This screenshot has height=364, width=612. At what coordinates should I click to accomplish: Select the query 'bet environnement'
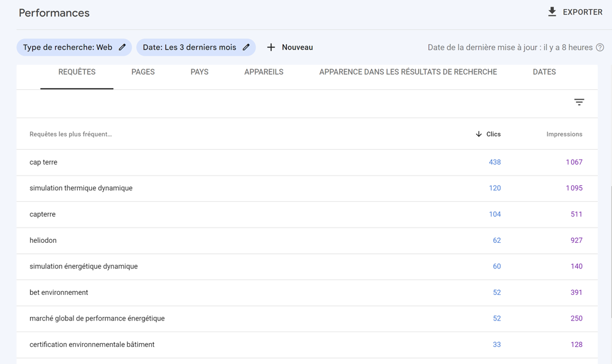(x=59, y=292)
